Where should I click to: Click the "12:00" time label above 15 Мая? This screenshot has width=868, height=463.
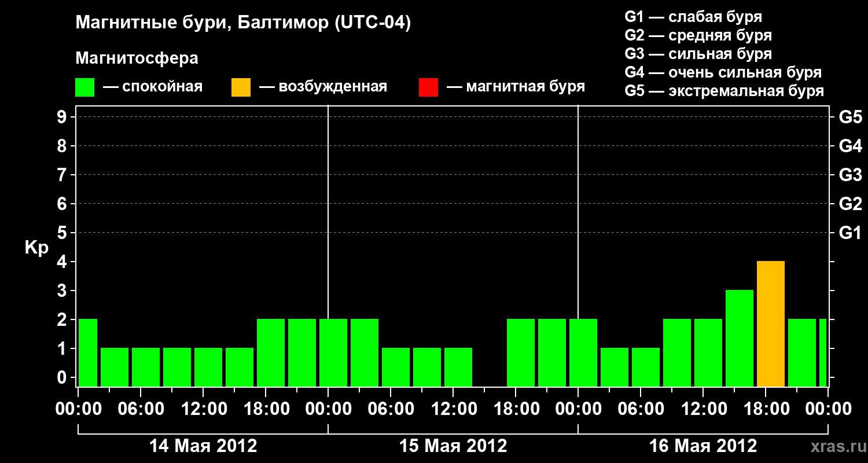point(453,409)
